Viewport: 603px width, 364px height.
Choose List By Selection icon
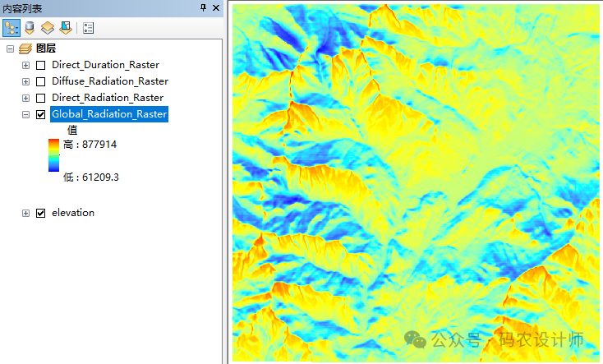point(66,27)
